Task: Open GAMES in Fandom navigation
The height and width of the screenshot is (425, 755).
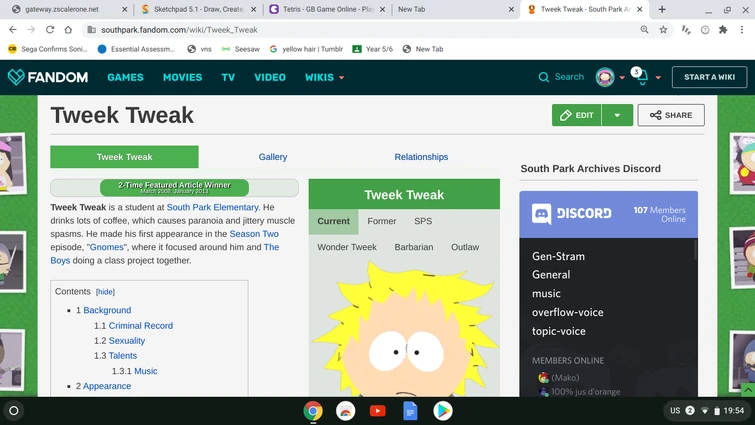Action: 125,77
